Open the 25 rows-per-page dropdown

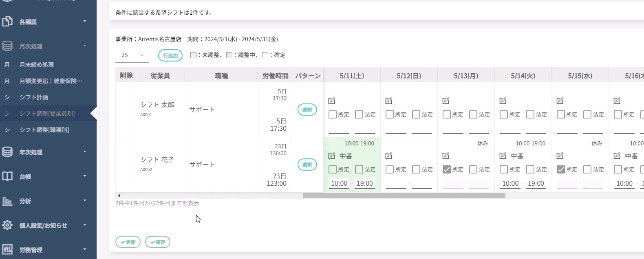[132, 55]
